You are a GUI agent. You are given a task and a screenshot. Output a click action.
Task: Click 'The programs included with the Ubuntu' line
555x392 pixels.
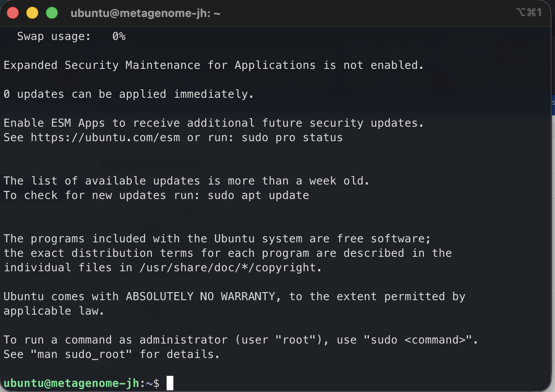pos(217,239)
